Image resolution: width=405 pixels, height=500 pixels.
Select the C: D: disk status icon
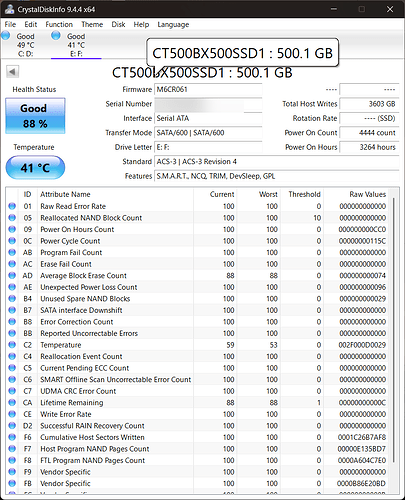click(x=6, y=35)
